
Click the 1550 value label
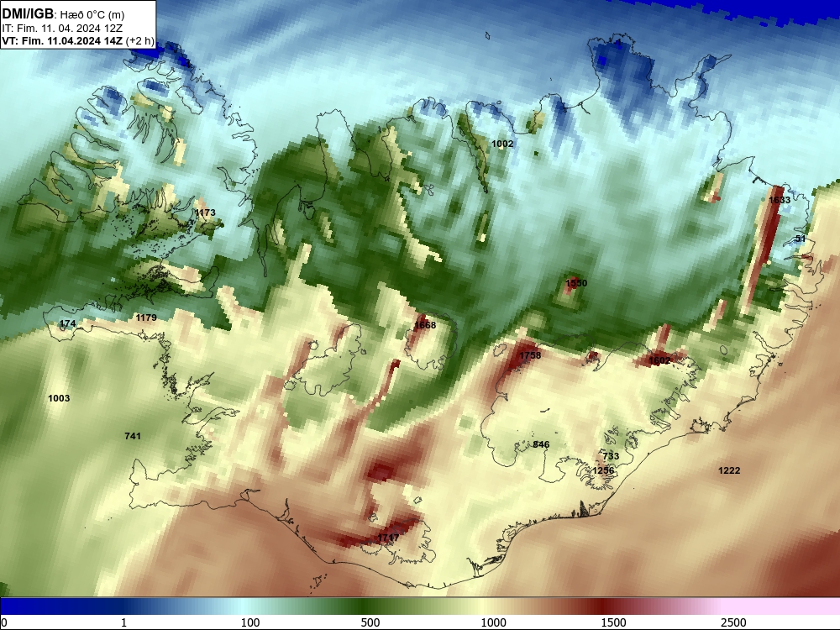coord(576,283)
